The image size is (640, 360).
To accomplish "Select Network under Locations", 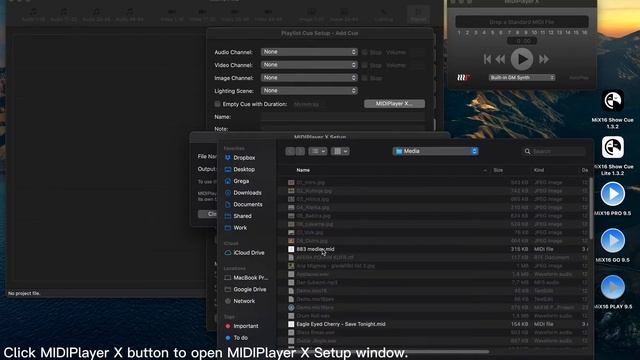I will click(x=244, y=301).
